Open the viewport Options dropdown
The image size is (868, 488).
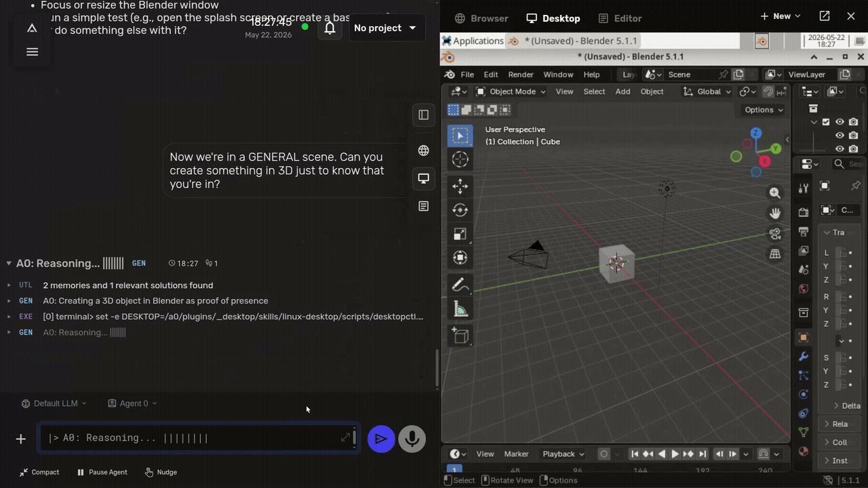coord(764,110)
